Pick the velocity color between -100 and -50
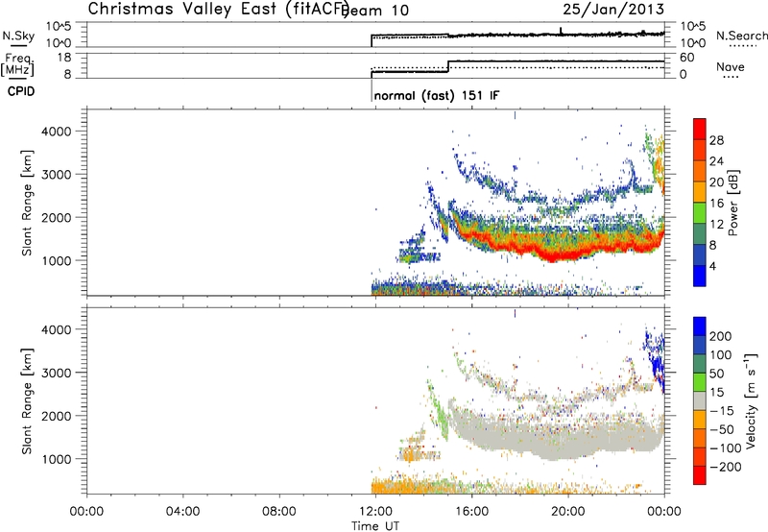Image resolution: width=768 pixels, height=532 pixels. pos(700,439)
